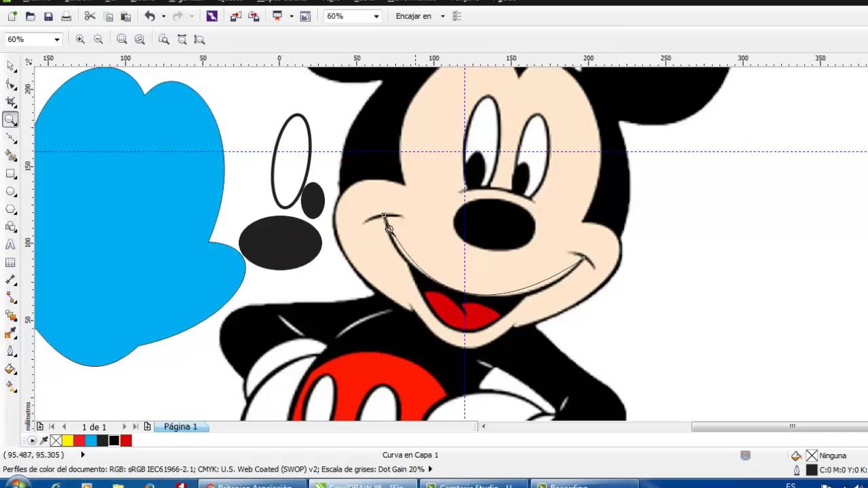Viewport: 868px width, 488px height.
Task: Copy the selected object
Action: 108,16
